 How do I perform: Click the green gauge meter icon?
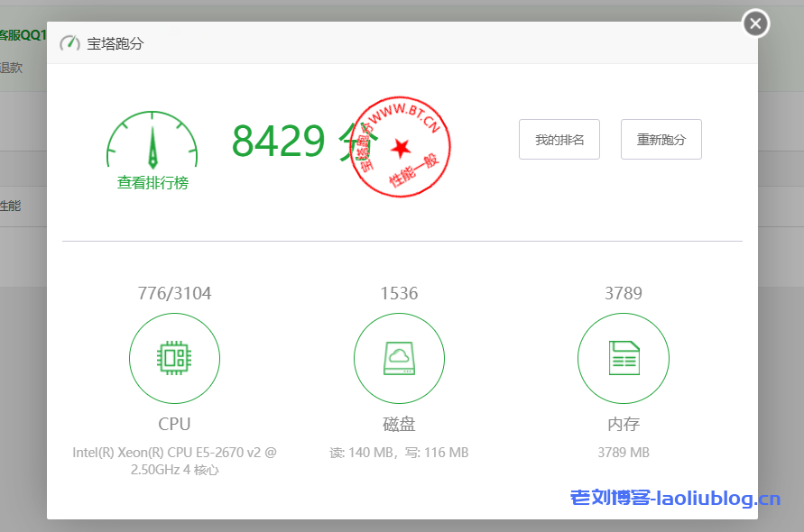[152, 140]
